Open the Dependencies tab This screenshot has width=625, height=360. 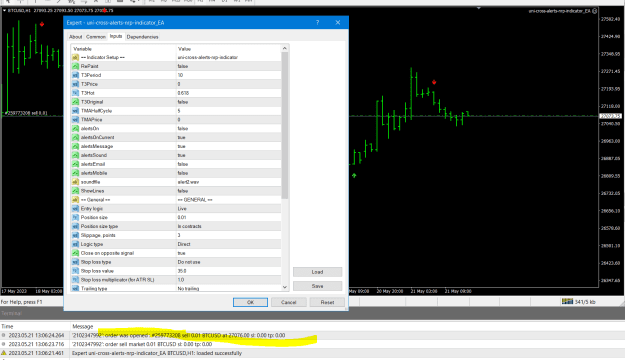142,37
